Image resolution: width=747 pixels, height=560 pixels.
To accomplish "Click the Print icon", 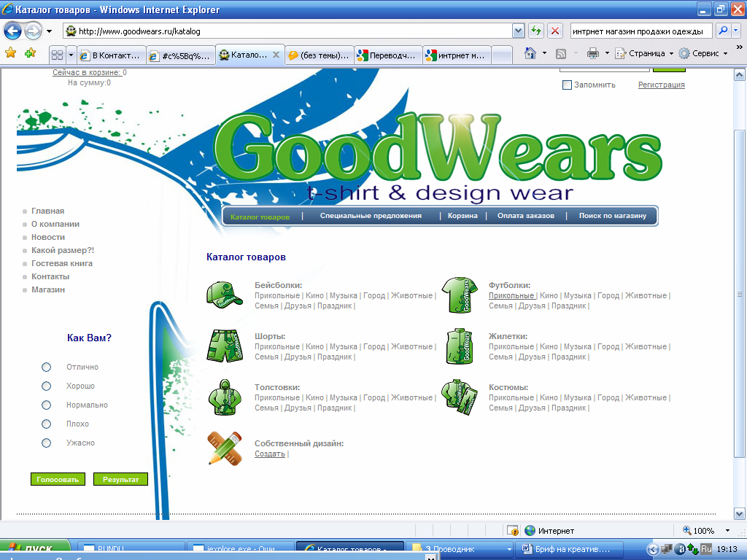I will click(592, 53).
